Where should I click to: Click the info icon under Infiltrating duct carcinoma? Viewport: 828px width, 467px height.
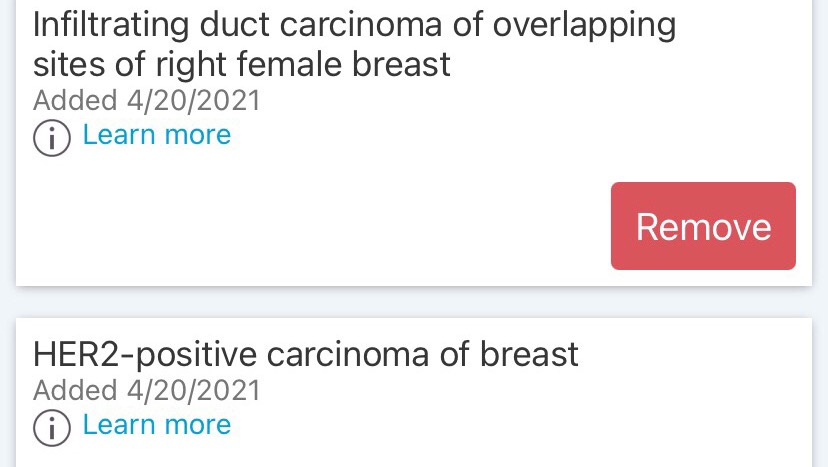pos(52,138)
